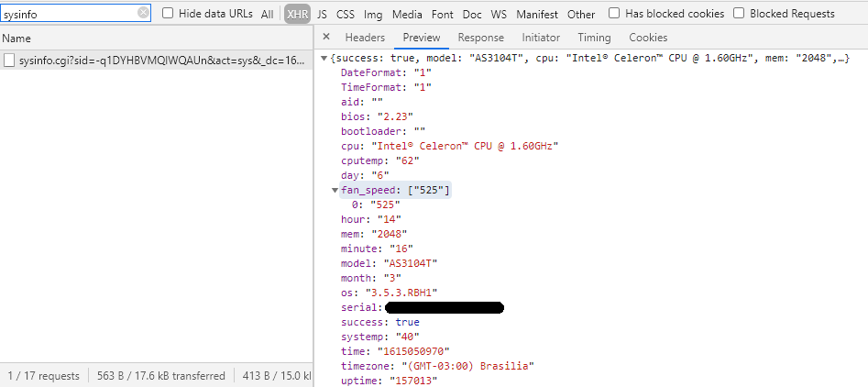The width and height of the screenshot is (868, 387).
Task: View the Initiator tab
Action: click(541, 38)
